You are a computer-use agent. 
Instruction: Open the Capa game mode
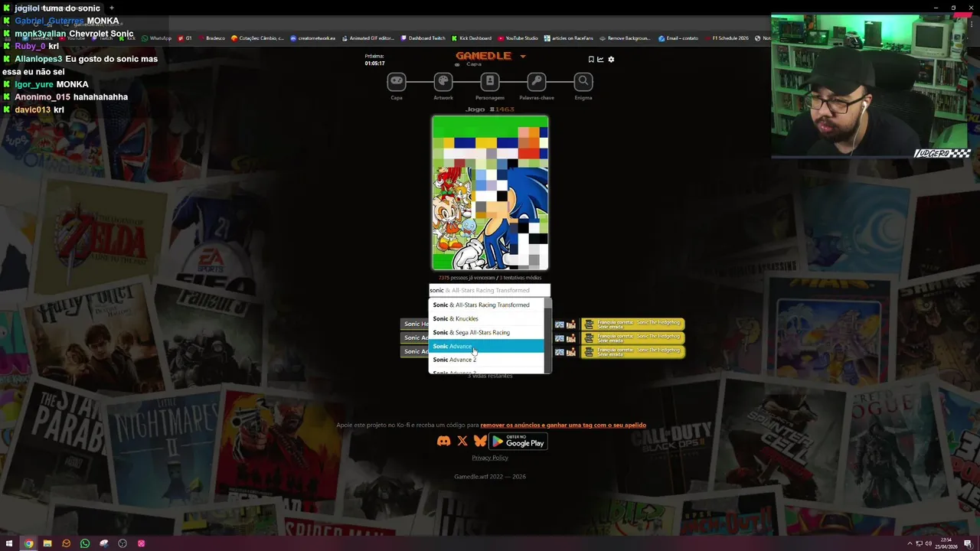[397, 81]
